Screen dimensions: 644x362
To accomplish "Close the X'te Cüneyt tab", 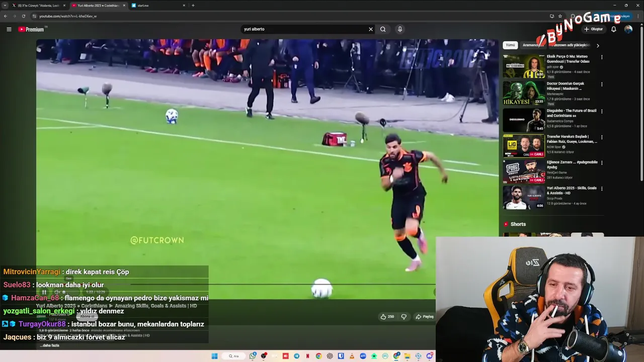I will coord(64,5).
